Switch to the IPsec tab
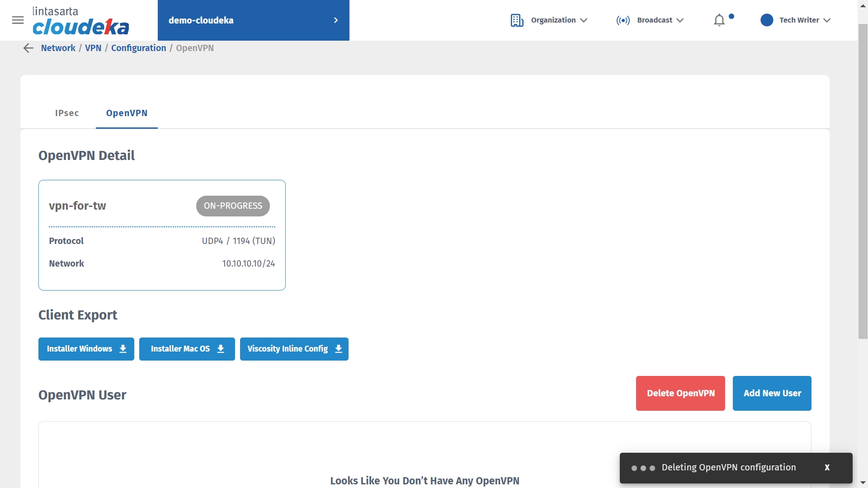 (67, 113)
